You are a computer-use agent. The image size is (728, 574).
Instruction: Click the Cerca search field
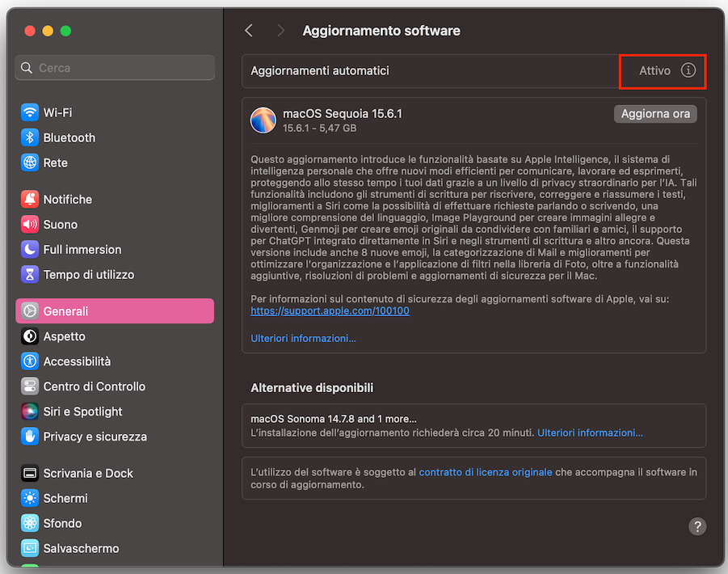click(114, 68)
